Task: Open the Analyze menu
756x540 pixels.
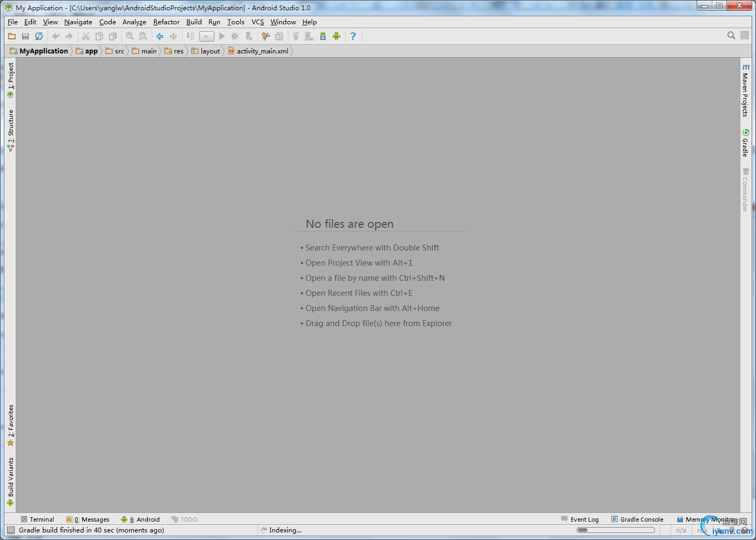Action: [134, 22]
